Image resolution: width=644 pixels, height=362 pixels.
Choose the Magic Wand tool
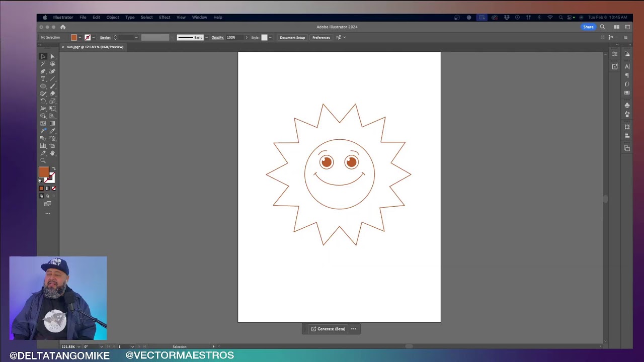click(43, 64)
